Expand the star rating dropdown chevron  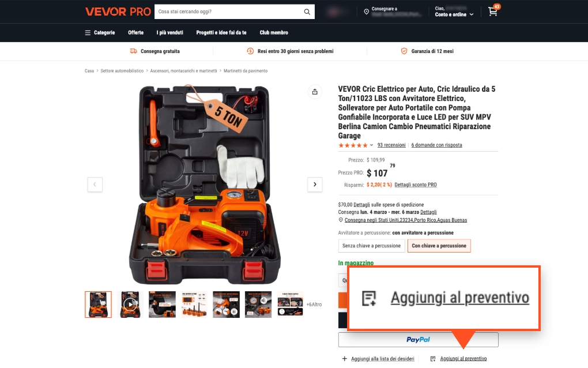pyautogui.click(x=371, y=145)
